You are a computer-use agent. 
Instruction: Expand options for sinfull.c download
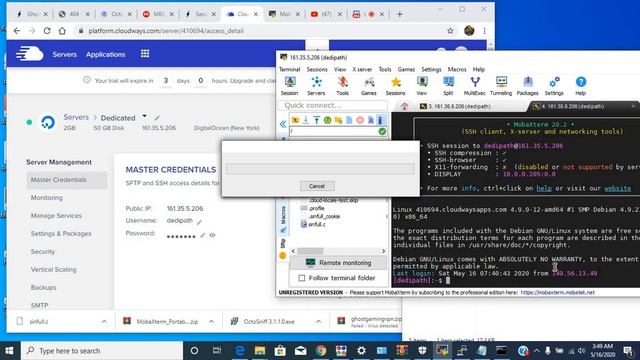tap(104, 322)
